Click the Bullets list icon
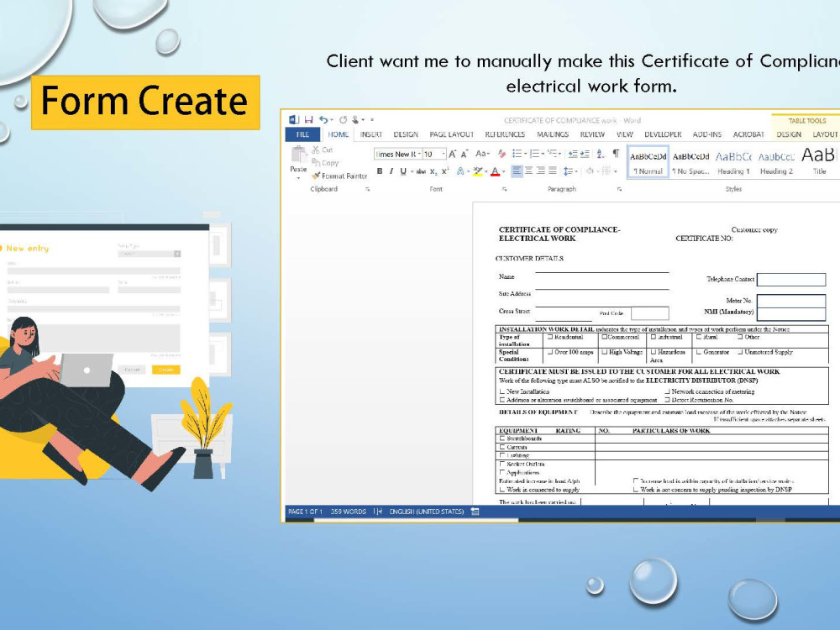This screenshot has width=840, height=630. (517, 154)
